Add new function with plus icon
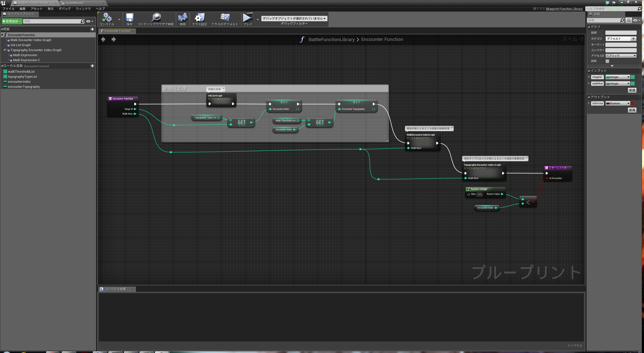The width and height of the screenshot is (644, 353). tap(92, 29)
